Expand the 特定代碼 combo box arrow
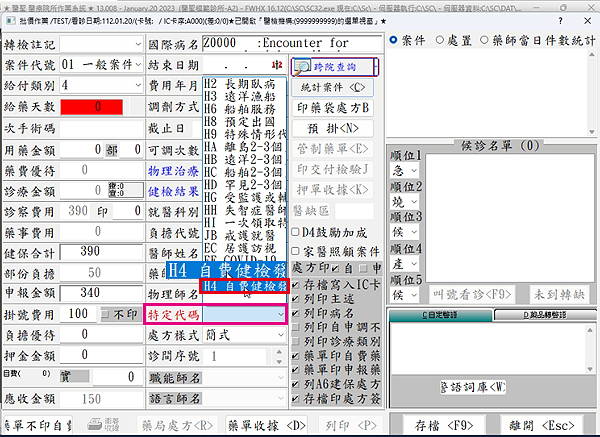The height and width of the screenshot is (437, 600). point(280,315)
